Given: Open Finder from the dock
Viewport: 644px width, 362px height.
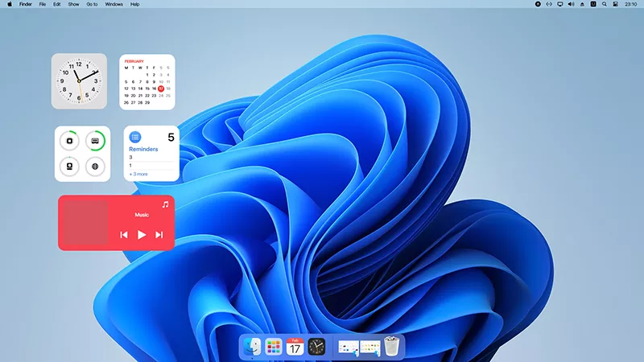Looking at the screenshot, I should point(252,348).
